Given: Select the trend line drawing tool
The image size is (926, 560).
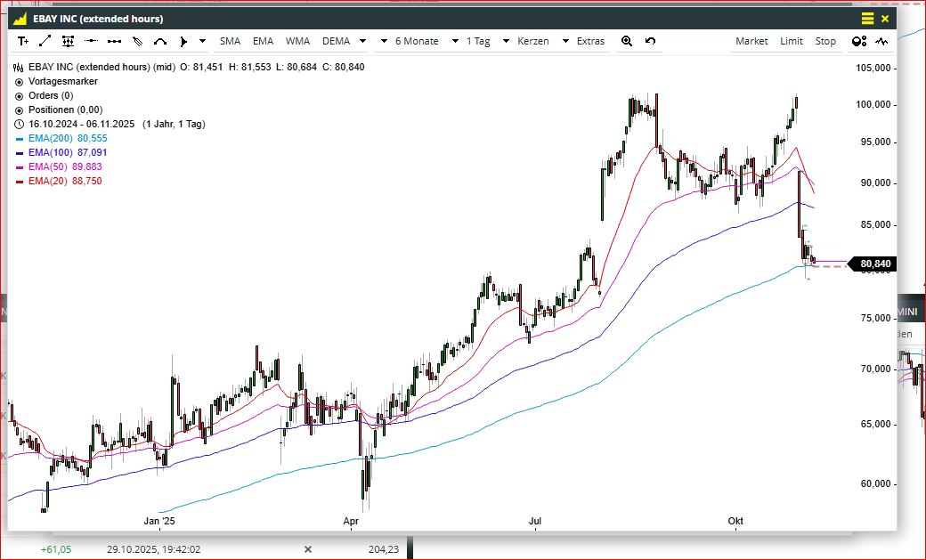Looking at the screenshot, I should 45,41.
